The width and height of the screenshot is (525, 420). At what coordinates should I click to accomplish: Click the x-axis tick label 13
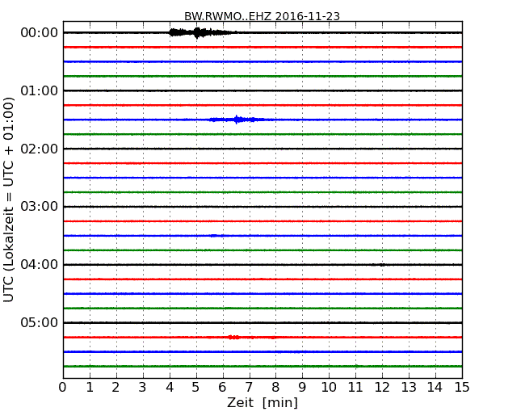(x=409, y=388)
